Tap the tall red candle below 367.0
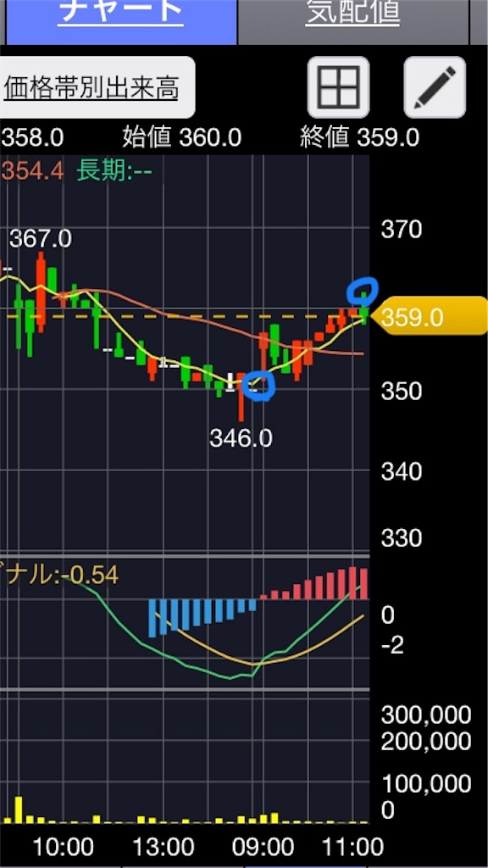Screen dimensions: 488x868 coord(41,292)
